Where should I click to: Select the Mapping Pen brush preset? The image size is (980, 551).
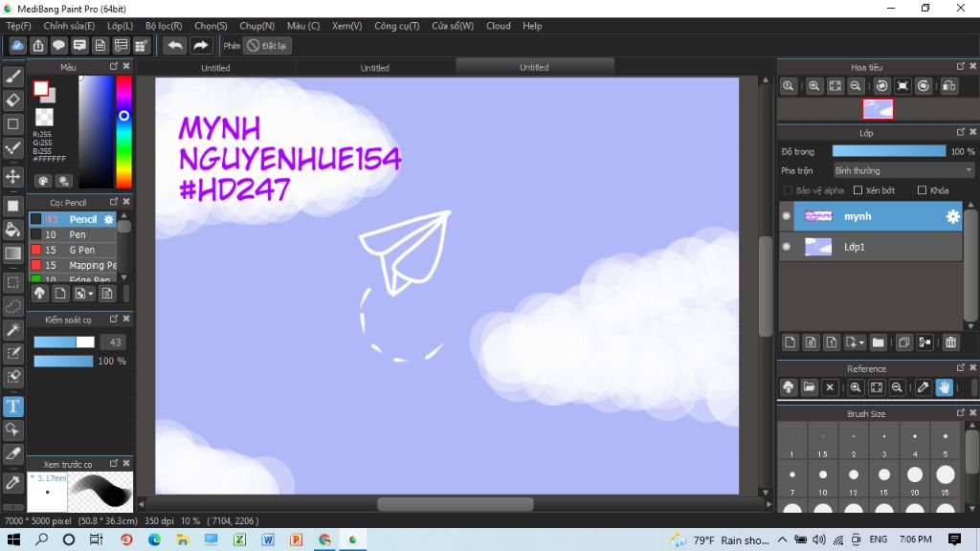[x=73, y=265]
